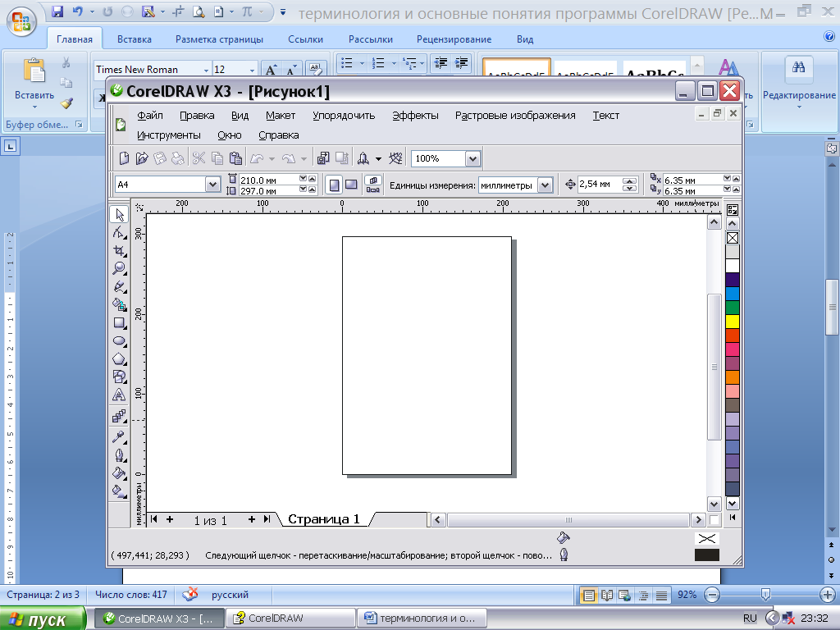
Task: Open the Растровые изображения menu
Action: pos(515,116)
